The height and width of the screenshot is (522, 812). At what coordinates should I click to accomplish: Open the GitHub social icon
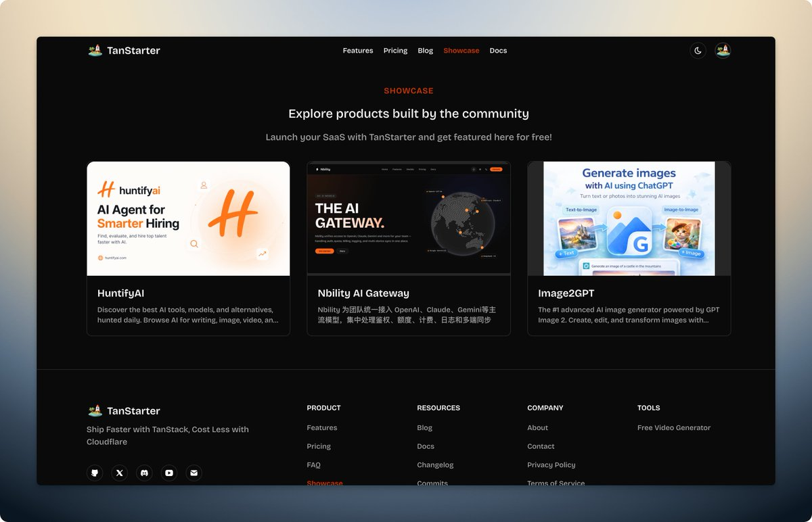point(95,473)
